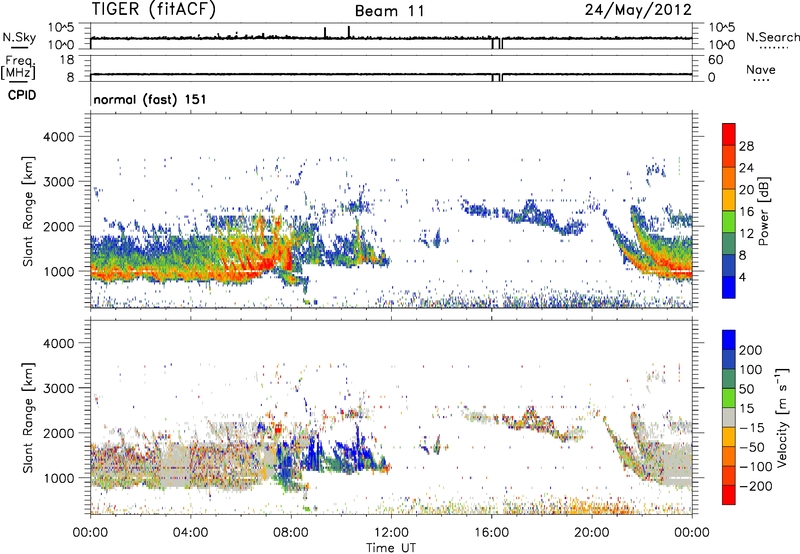Click the 'Freq. [MHz]' axis label
This screenshot has height=554, width=800.
[18, 68]
